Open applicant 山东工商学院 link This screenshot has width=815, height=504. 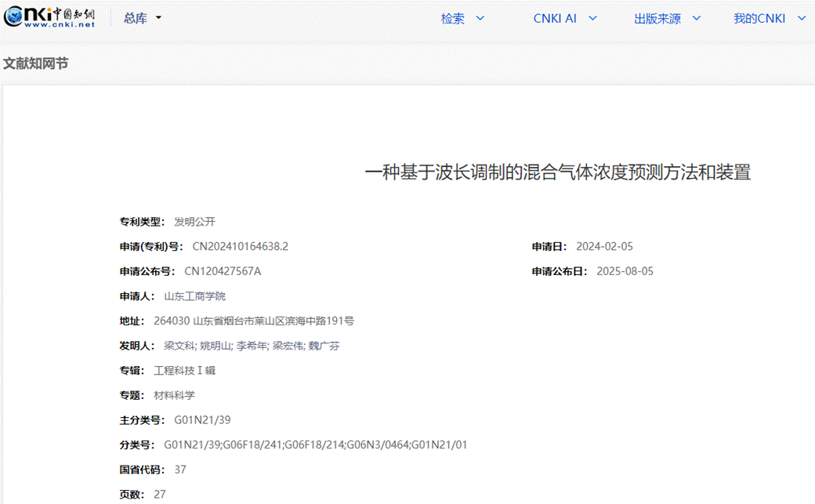194,296
